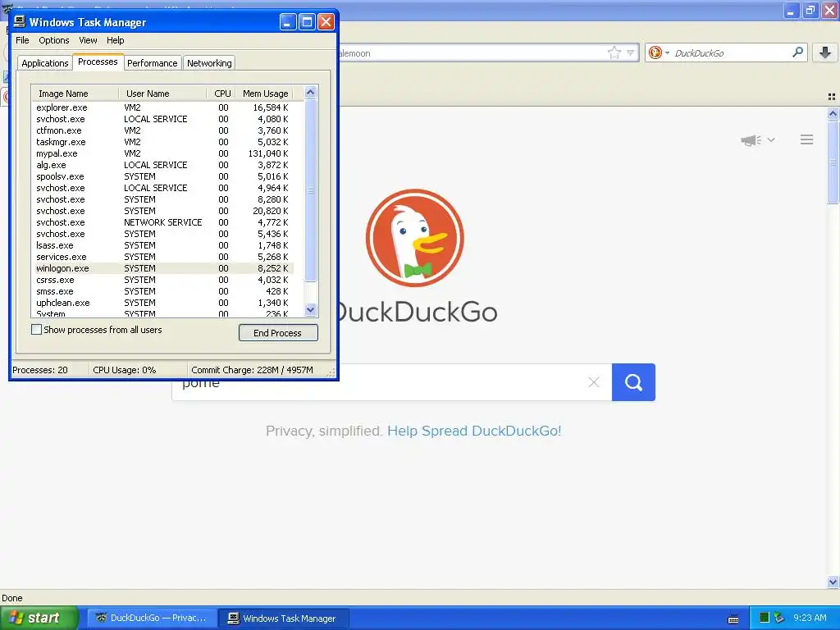Sort processes by User Name column
The width and height of the screenshot is (840, 630).
(162, 94)
